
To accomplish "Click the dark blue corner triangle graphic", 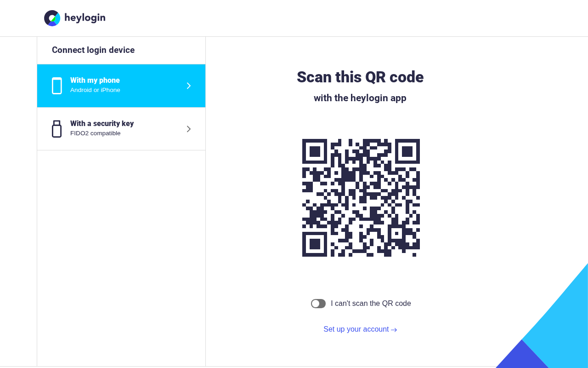I will pyautogui.click(x=522, y=357).
